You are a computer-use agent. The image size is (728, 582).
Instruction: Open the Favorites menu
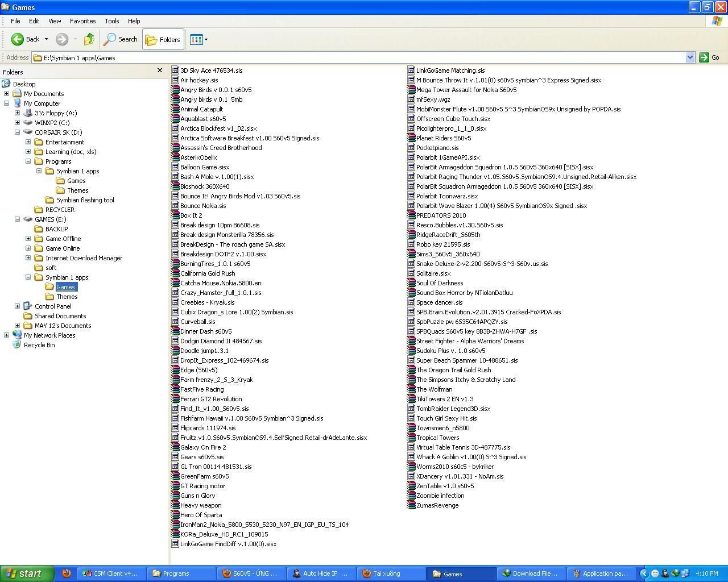coord(83,21)
